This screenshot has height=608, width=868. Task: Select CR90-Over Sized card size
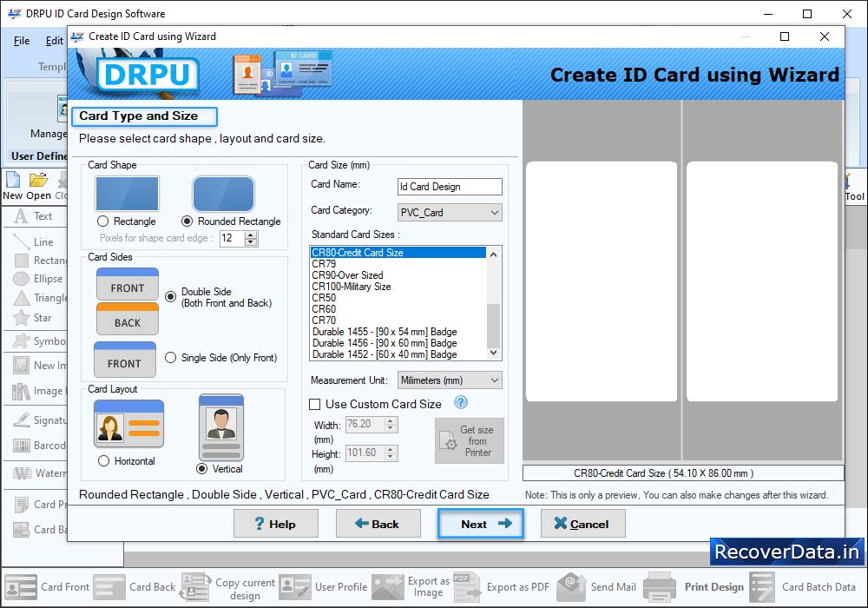[398, 275]
